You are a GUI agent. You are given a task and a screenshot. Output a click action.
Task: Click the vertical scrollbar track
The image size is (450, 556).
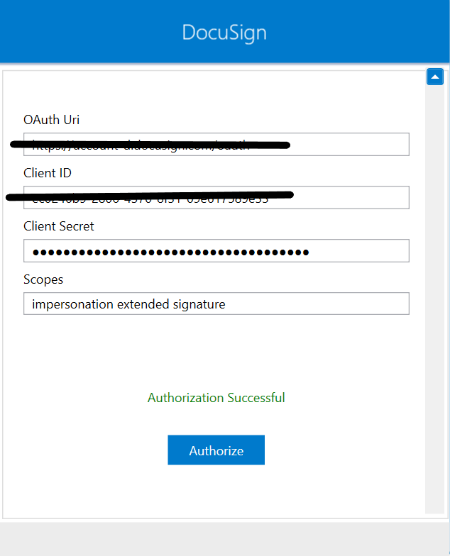[x=435, y=300]
